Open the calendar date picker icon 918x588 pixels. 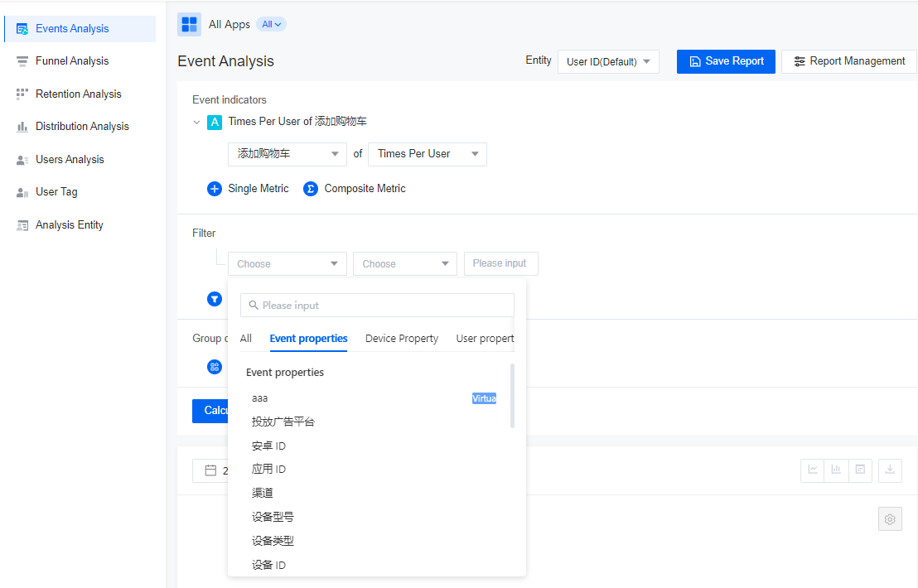(208, 470)
